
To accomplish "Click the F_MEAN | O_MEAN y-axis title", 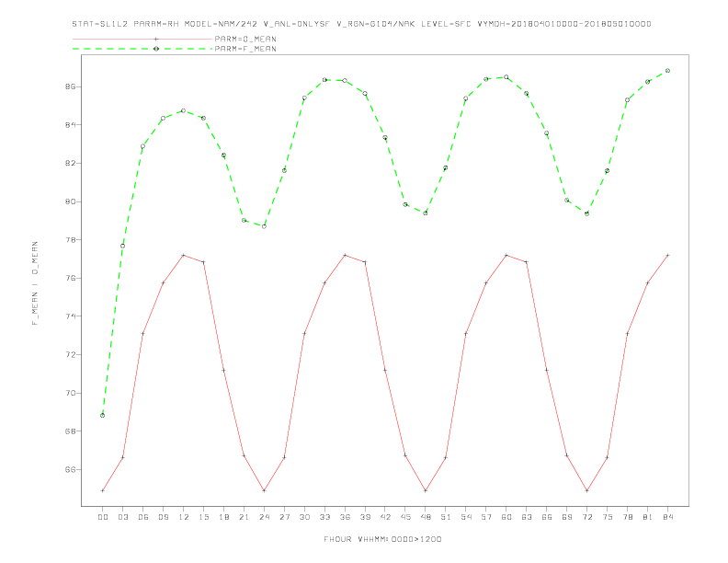I will coord(35,283).
